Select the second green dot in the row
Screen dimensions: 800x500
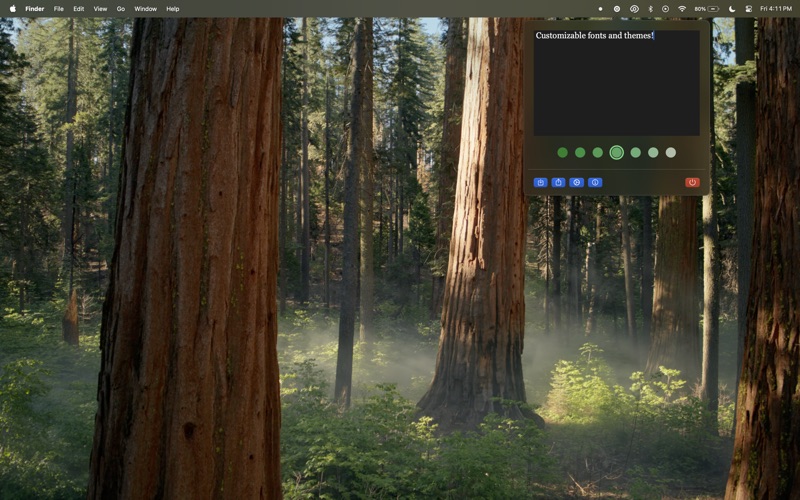pyautogui.click(x=580, y=153)
